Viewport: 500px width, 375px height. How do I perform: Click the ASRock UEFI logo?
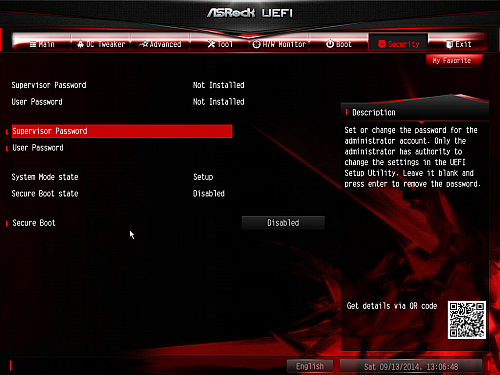coord(250,13)
